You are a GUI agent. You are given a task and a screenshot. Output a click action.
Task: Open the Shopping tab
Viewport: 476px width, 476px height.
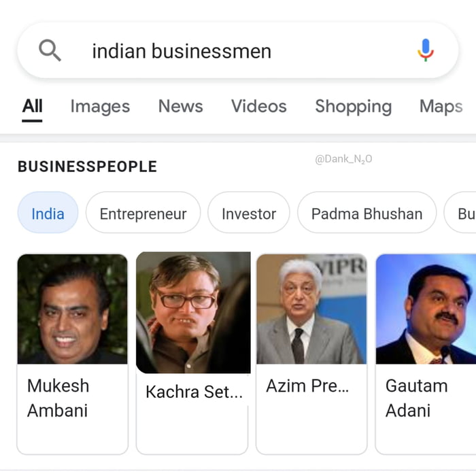tap(353, 107)
